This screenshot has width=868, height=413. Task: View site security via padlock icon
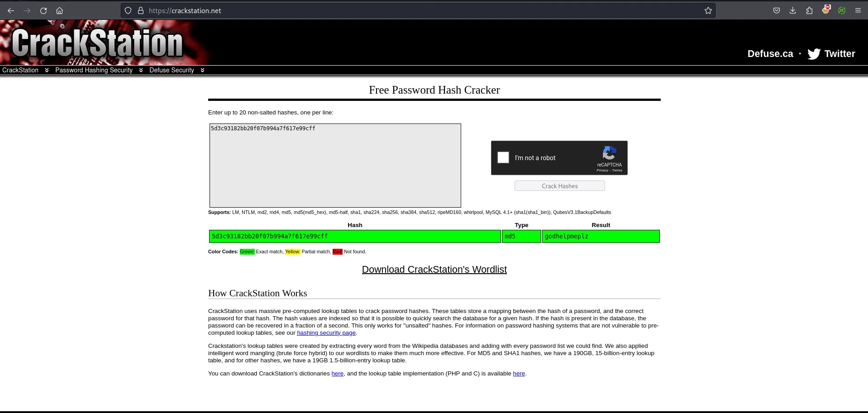[140, 10]
